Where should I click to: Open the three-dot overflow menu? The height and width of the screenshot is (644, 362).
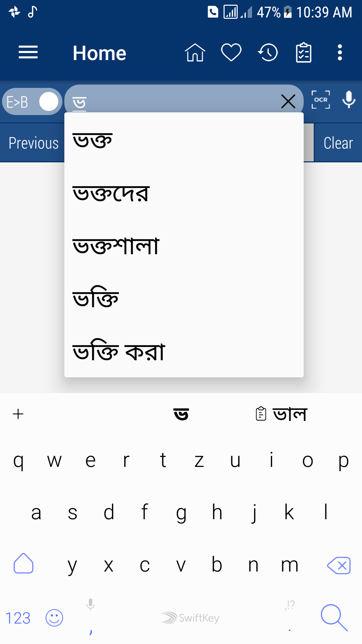tap(340, 53)
